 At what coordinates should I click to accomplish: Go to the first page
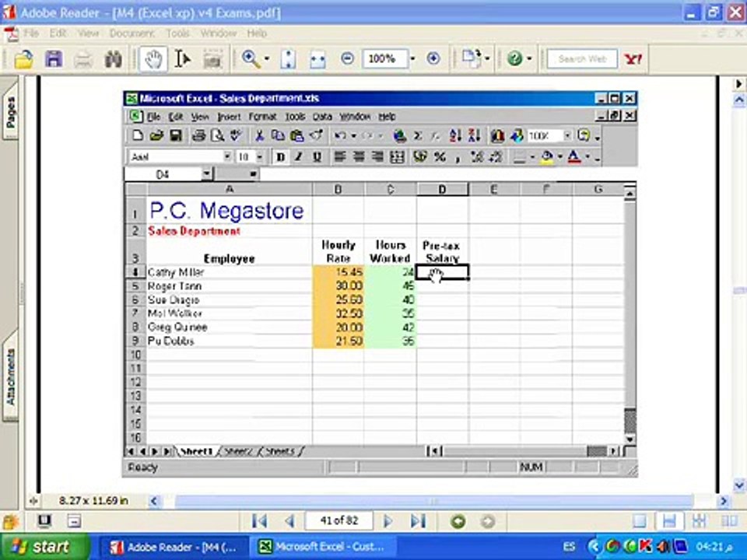pos(260,521)
